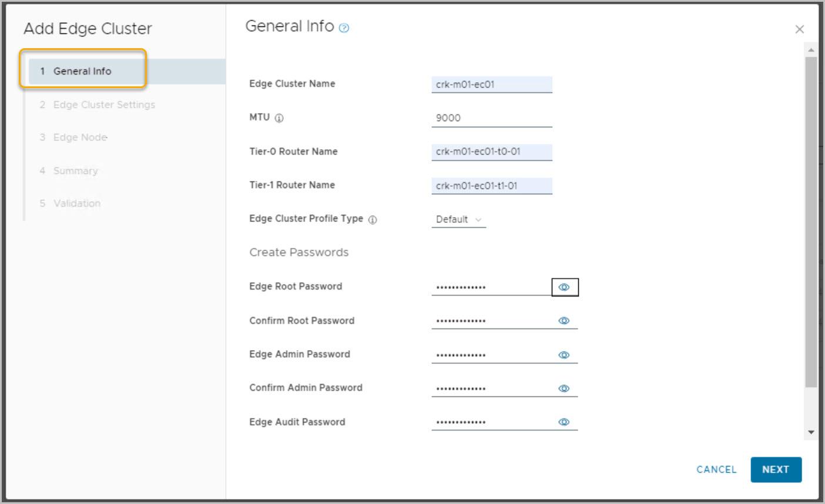Click the scrollbar down arrow

(811, 432)
